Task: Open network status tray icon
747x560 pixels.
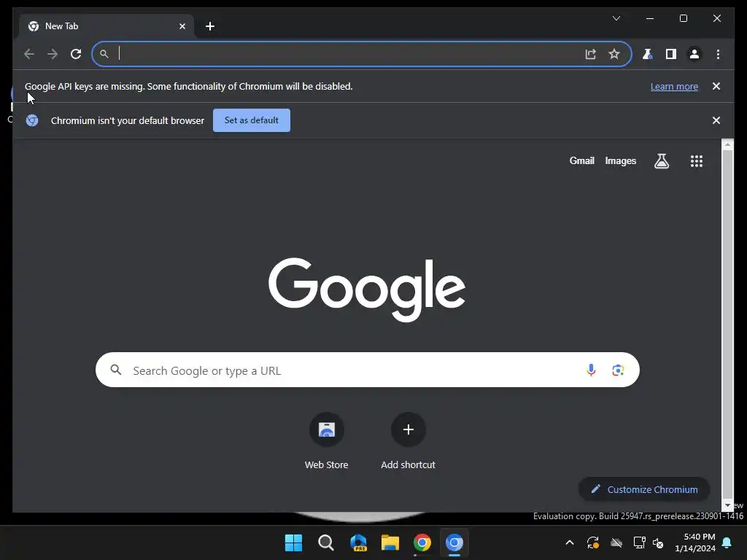Action: [x=639, y=542]
